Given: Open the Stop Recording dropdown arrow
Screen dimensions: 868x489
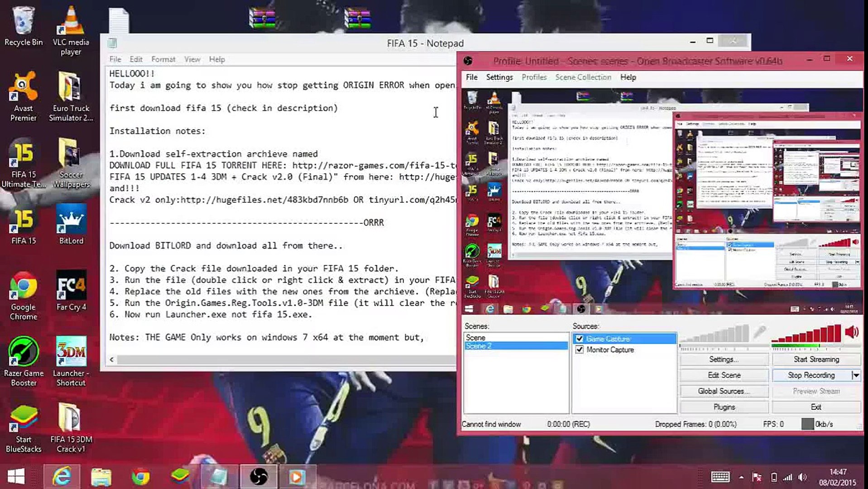Looking at the screenshot, I should point(855,375).
